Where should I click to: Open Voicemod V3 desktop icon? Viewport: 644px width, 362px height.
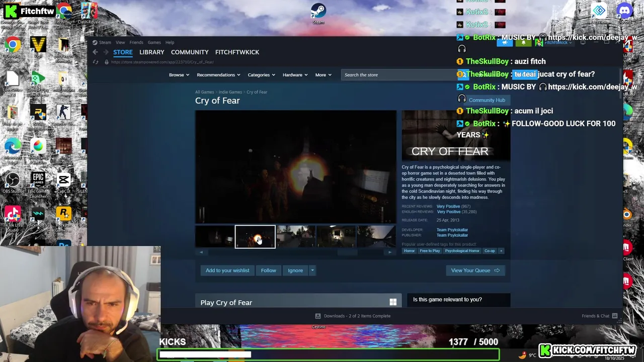pyautogui.click(x=38, y=217)
